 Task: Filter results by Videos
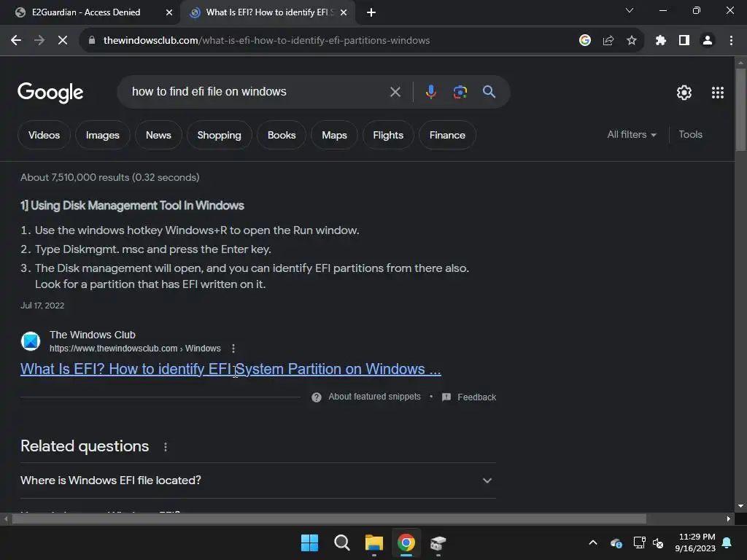(x=44, y=135)
